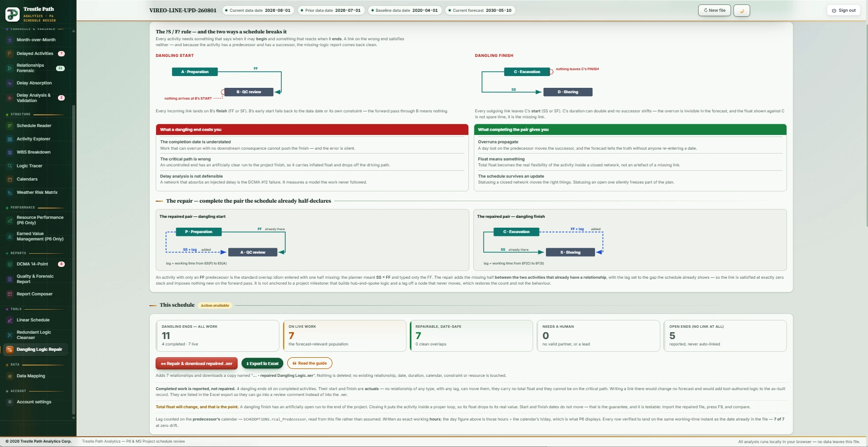Open Month-over-Month via its sidebar icon

(x=10, y=40)
